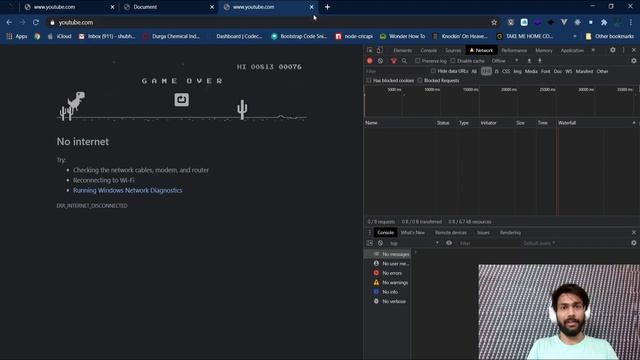Open the Issues drawer tab
The height and width of the screenshot is (360, 640).
pos(483,233)
